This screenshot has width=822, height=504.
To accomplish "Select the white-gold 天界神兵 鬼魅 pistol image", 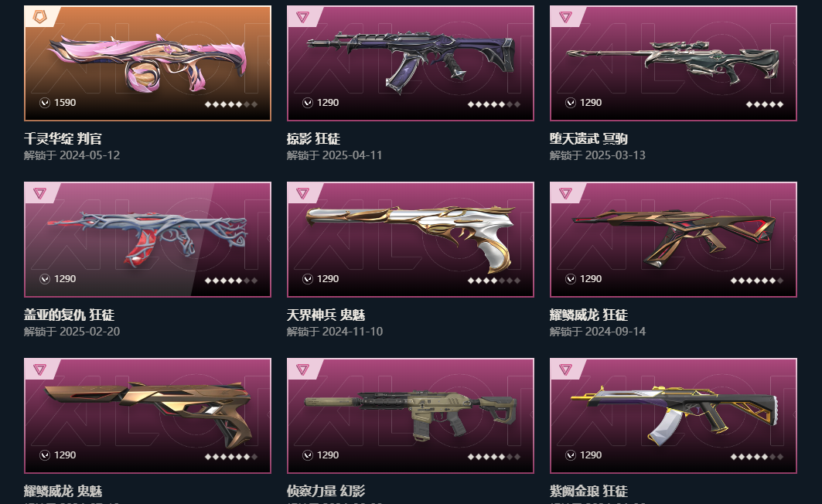I will (x=411, y=238).
